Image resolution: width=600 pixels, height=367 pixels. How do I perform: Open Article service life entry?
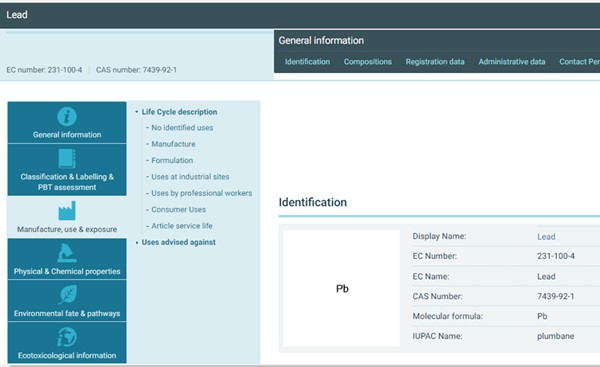point(182,226)
